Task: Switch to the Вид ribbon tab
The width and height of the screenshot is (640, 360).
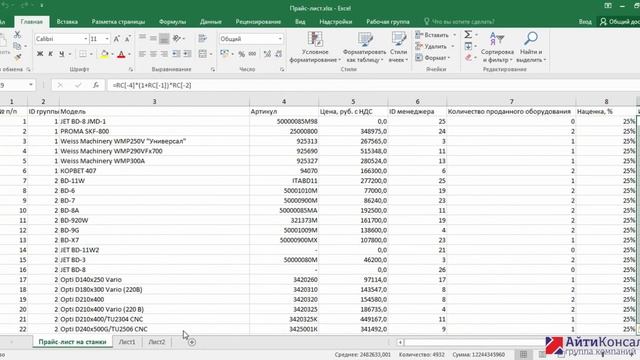Action: pos(300,22)
